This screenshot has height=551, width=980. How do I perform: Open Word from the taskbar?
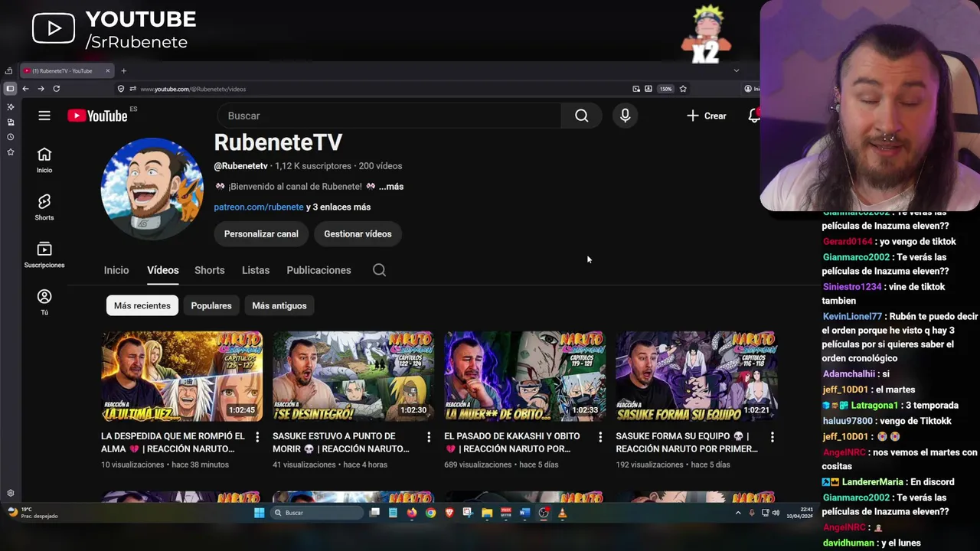coord(524,513)
